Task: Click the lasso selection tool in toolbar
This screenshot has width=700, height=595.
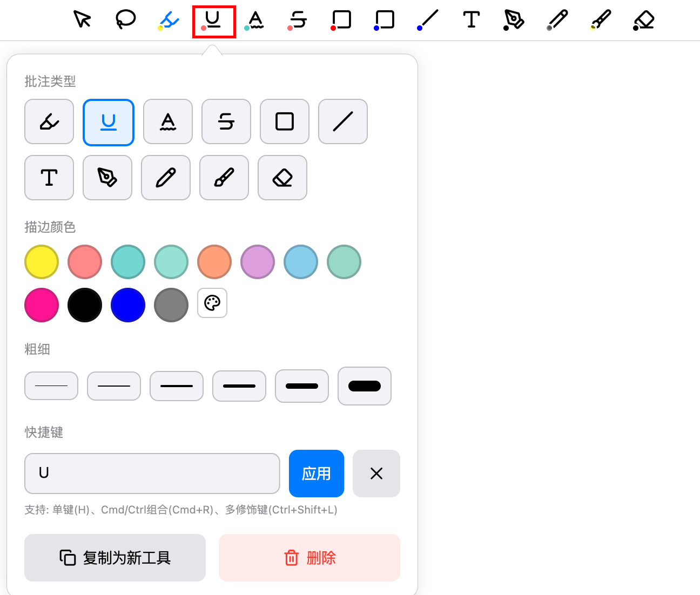Action: click(x=126, y=19)
